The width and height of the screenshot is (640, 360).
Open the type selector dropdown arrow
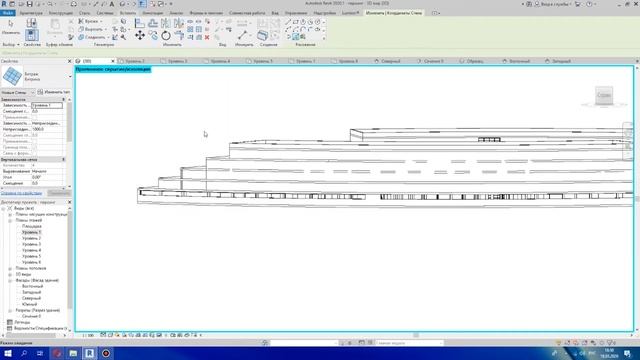(70, 76)
